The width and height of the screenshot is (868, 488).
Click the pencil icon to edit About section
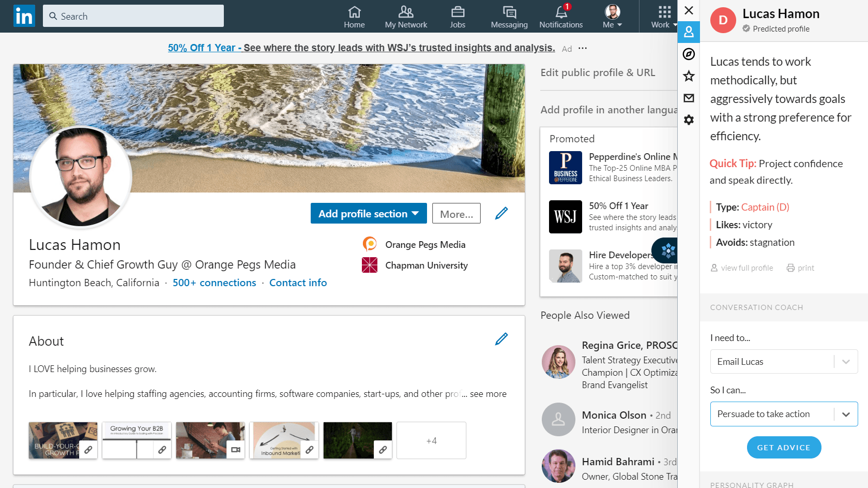pyautogui.click(x=501, y=339)
